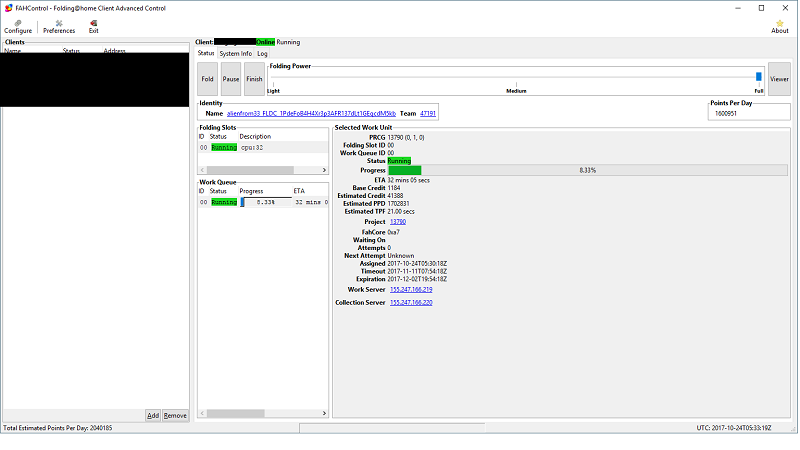Open Collection Server 155.247.166.220 link
Viewport: 800px width, 450px height.
click(411, 303)
